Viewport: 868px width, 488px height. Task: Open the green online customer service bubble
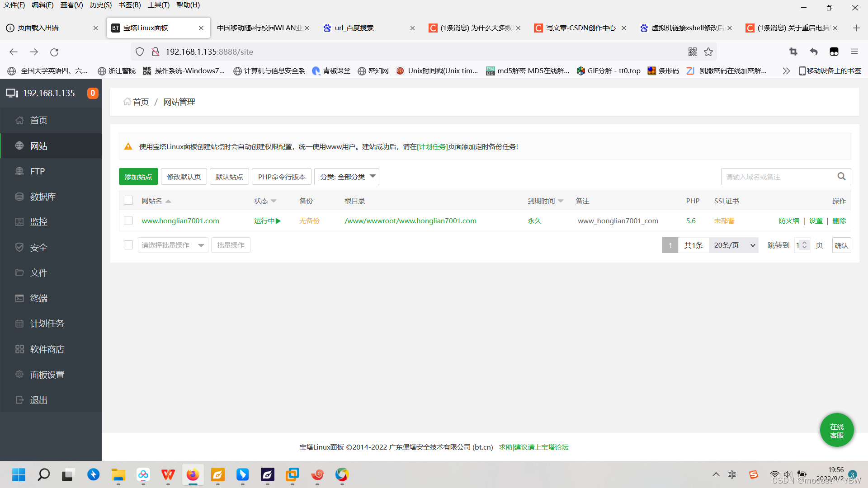point(837,431)
